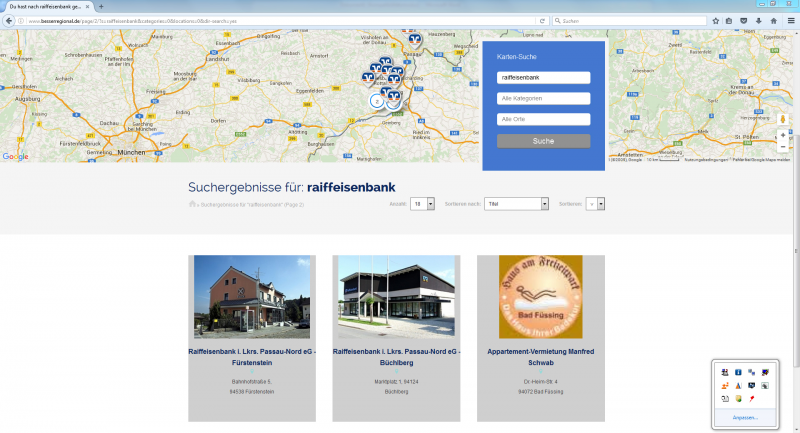Image resolution: width=800 pixels, height=433 pixels.
Task: Zoom in on the map with plus
Action: pos(782,135)
